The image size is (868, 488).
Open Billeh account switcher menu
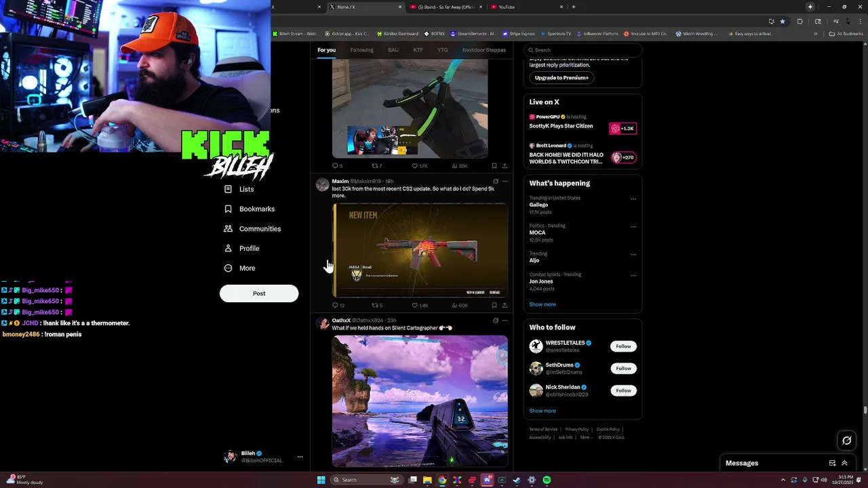pyautogui.click(x=264, y=457)
